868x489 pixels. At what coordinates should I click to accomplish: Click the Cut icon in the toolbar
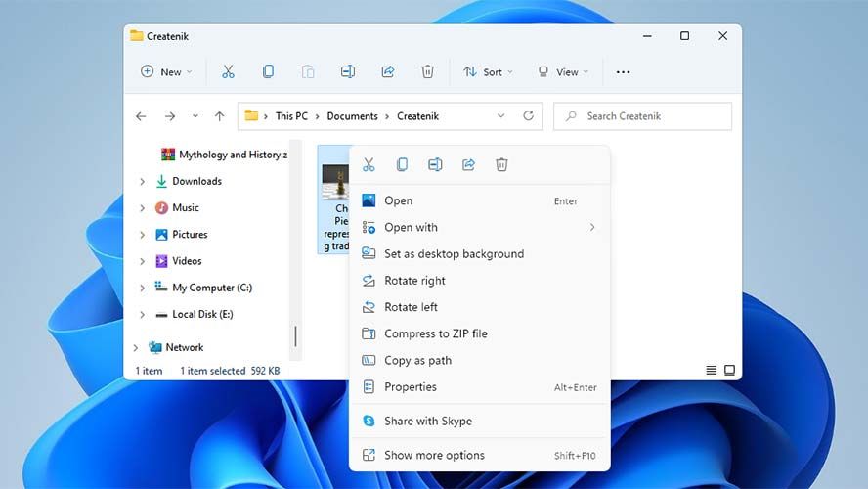point(228,72)
